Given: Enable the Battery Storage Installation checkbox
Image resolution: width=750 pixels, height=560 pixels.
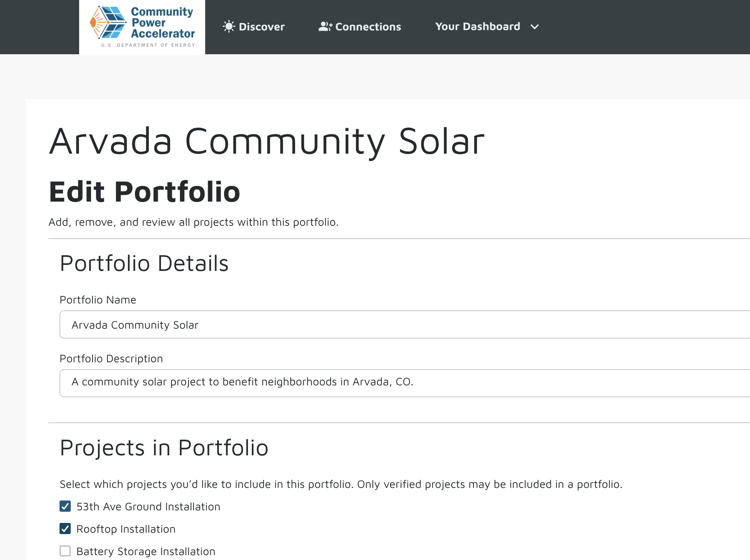Looking at the screenshot, I should (65, 551).
